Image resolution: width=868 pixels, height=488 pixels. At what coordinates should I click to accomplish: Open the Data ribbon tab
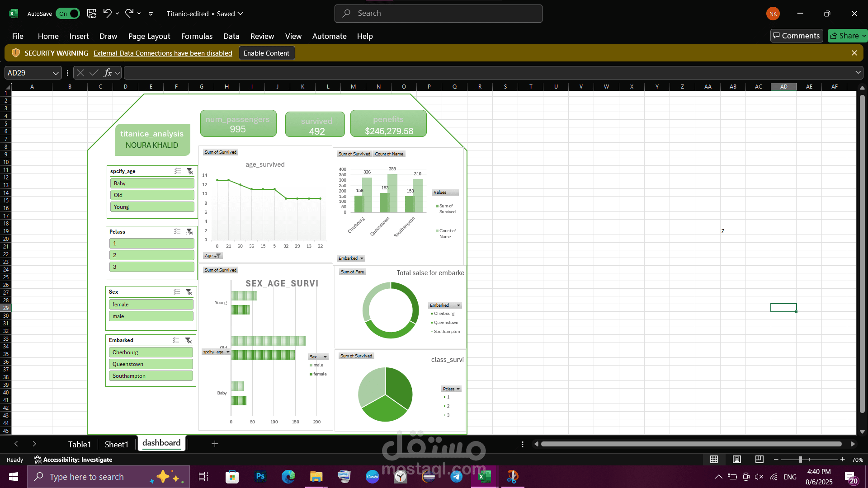click(231, 36)
